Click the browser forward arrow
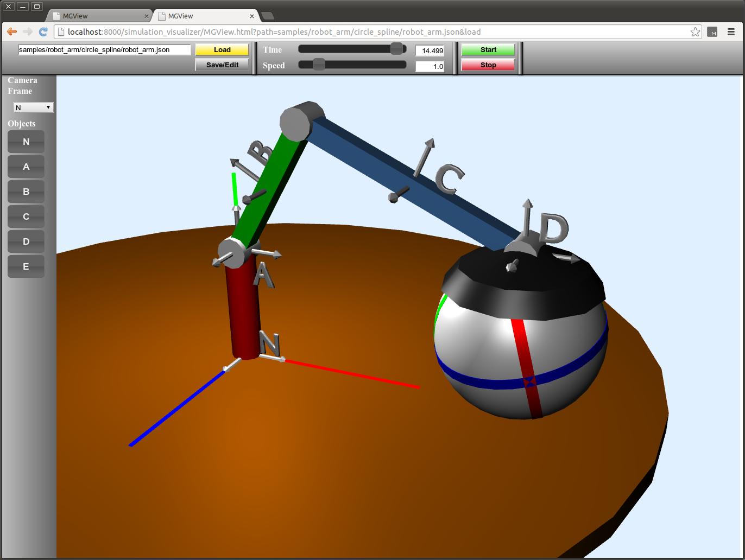Screen dimensions: 745x560 [28, 32]
